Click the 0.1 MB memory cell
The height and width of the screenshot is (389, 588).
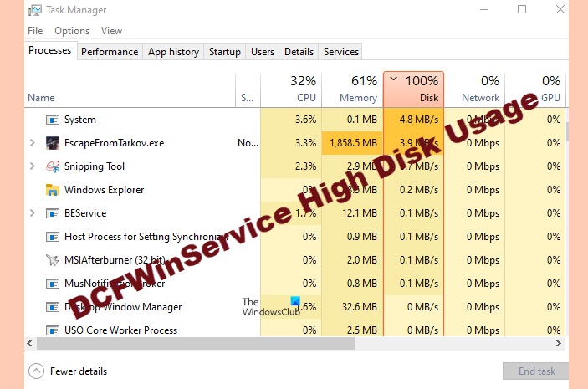(352, 120)
